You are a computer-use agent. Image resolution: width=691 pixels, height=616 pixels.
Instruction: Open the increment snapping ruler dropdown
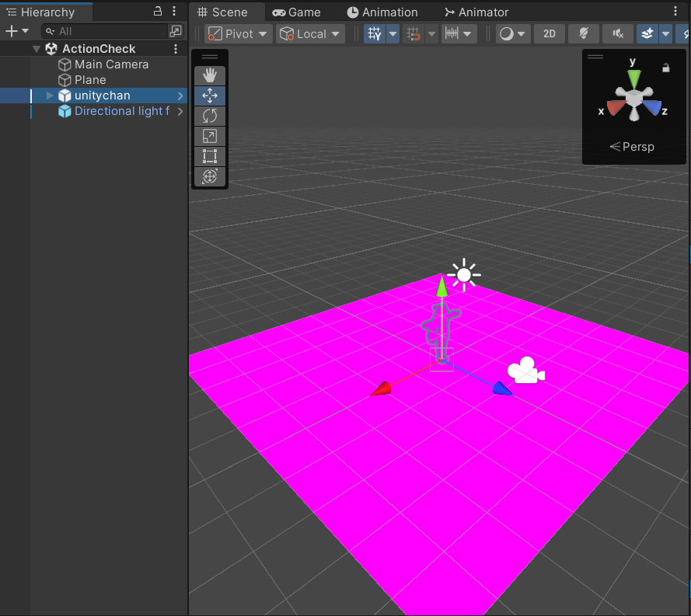459,34
